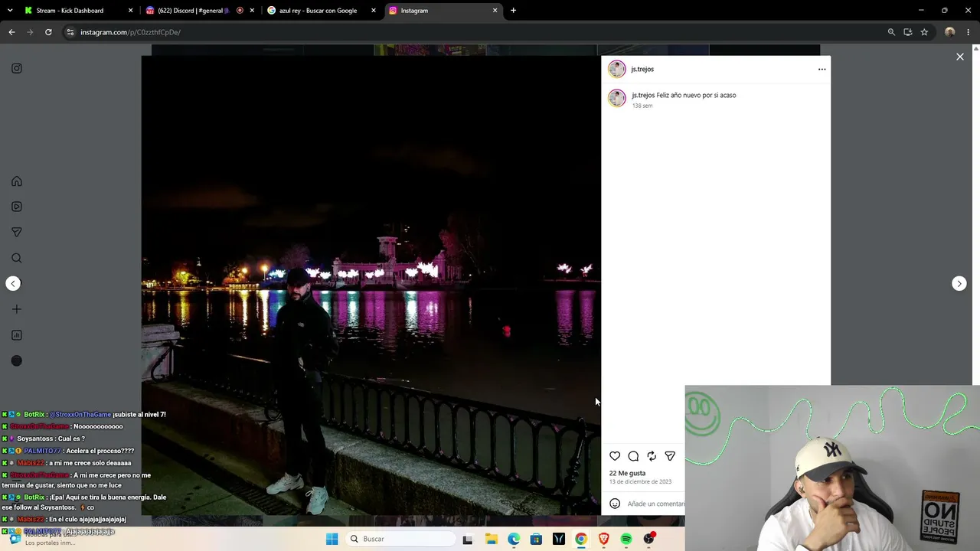Open Task View on the taskbar
This screenshot has height=551, width=980.
(467, 539)
